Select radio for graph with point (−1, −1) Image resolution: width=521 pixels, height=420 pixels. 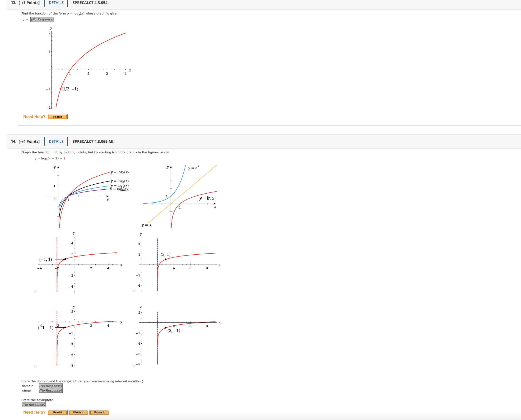click(x=36, y=367)
